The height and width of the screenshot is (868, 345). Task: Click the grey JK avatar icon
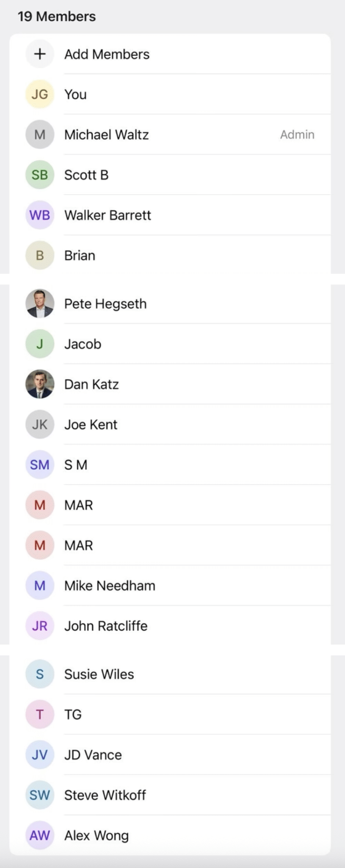tap(40, 424)
